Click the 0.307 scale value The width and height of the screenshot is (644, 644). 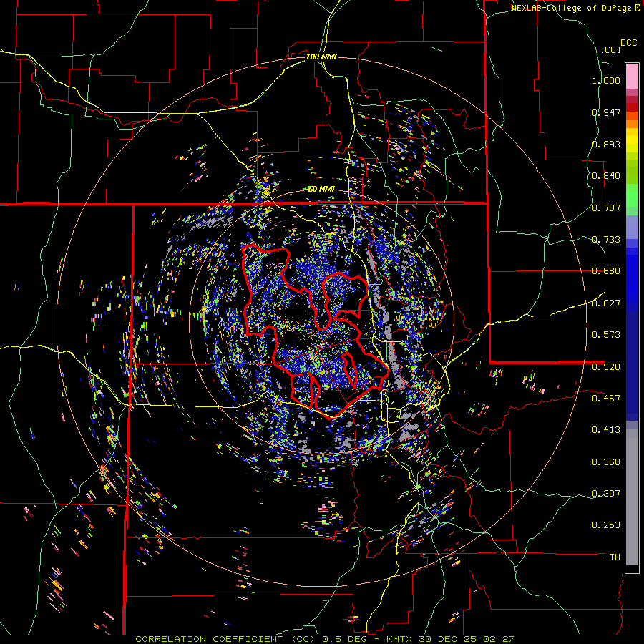[x=606, y=494]
